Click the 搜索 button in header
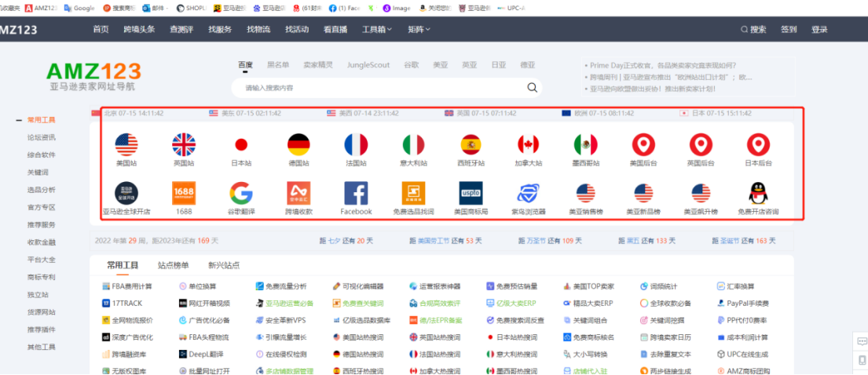The width and height of the screenshot is (868, 375). tap(753, 29)
